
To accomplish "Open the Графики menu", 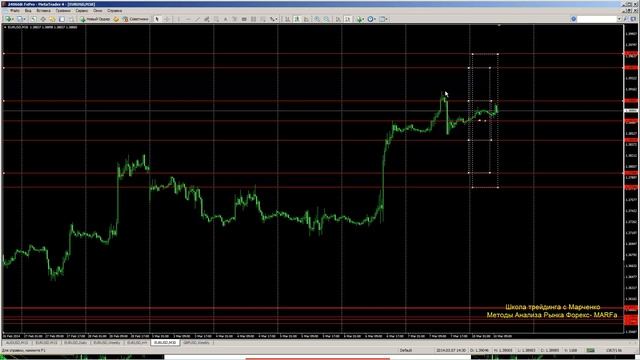I will pos(63,11).
